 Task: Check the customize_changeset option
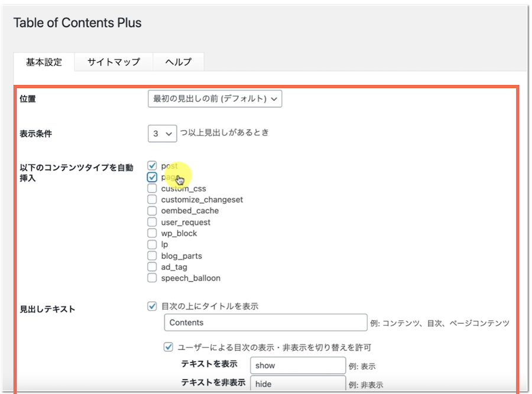tap(153, 200)
